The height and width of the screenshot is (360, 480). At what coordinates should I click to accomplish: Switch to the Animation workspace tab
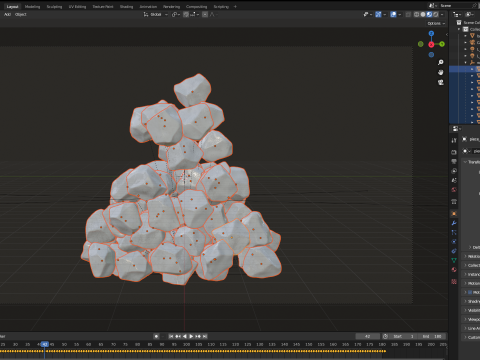[148, 6]
